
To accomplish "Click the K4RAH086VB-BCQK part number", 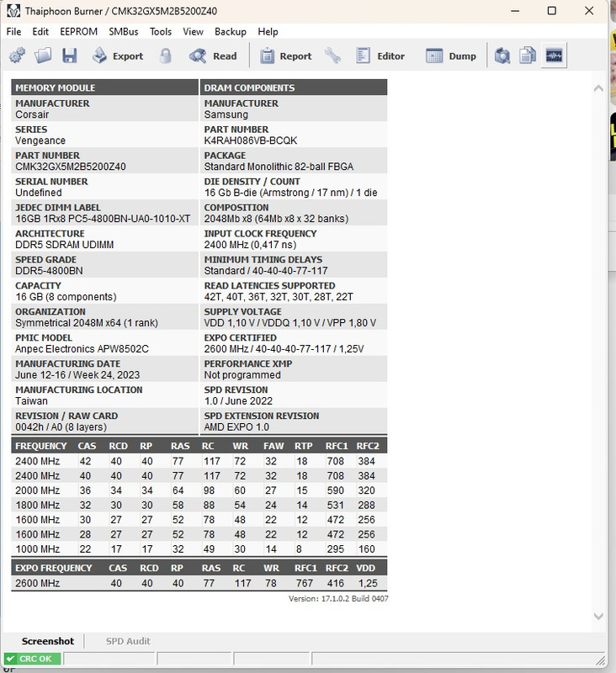I will [x=251, y=140].
